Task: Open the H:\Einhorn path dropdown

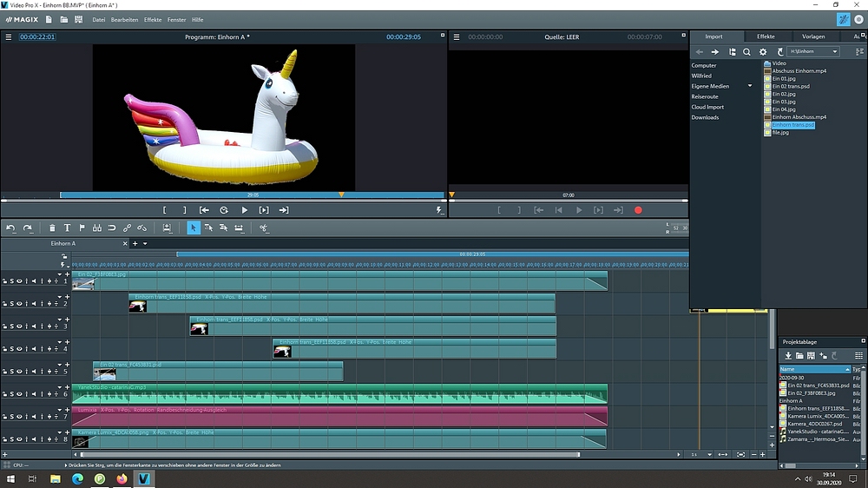Action: point(835,51)
